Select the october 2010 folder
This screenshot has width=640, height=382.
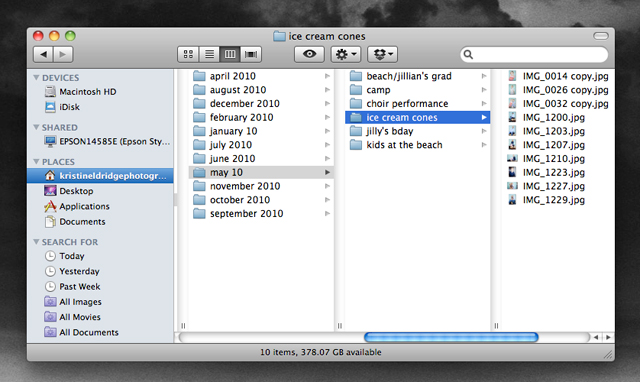[x=261, y=200]
